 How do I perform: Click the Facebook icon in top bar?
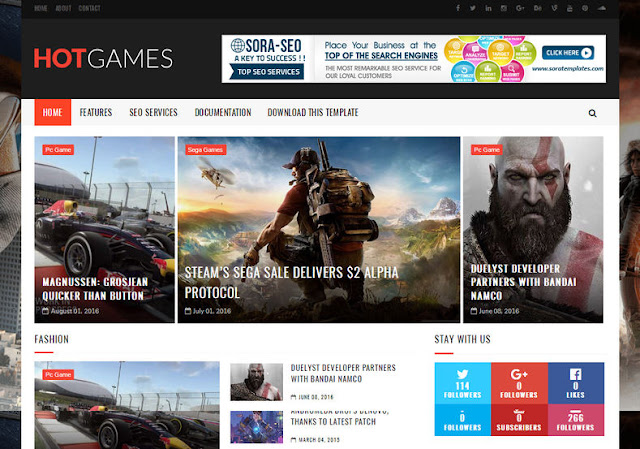coord(458,8)
